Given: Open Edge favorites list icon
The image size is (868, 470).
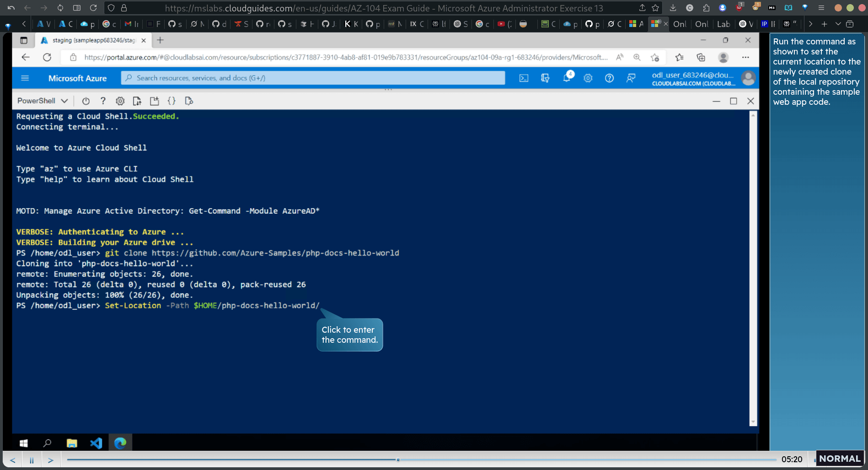Looking at the screenshot, I should [x=679, y=57].
